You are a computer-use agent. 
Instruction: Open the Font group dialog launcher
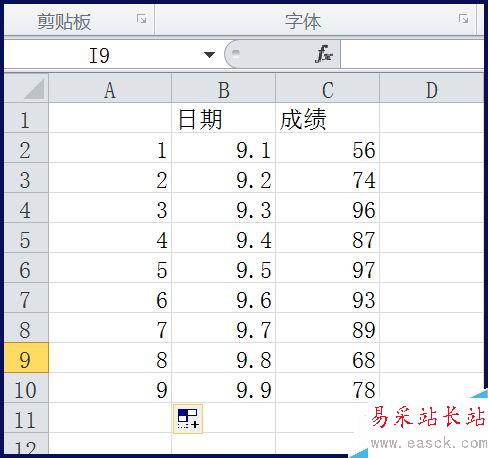tap(463, 19)
